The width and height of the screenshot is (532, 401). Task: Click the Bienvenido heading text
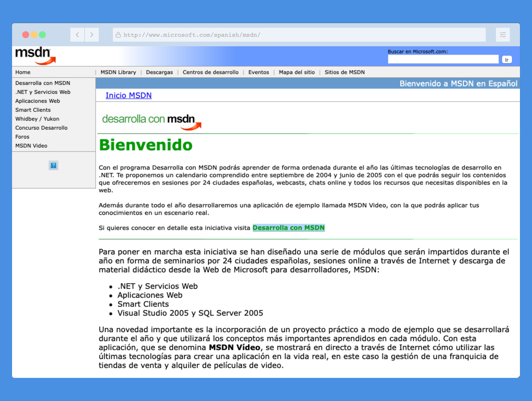click(146, 145)
